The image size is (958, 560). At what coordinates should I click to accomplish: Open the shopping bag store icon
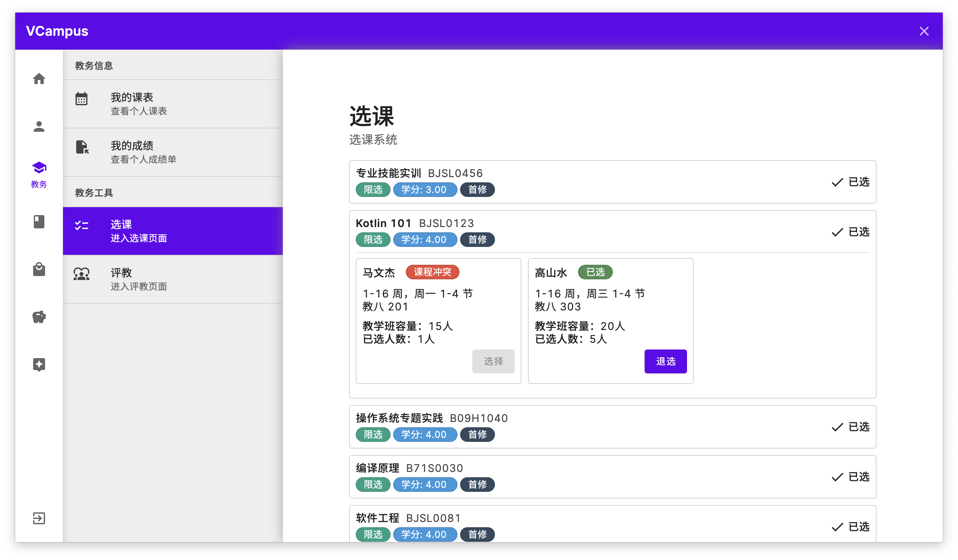(x=39, y=269)
